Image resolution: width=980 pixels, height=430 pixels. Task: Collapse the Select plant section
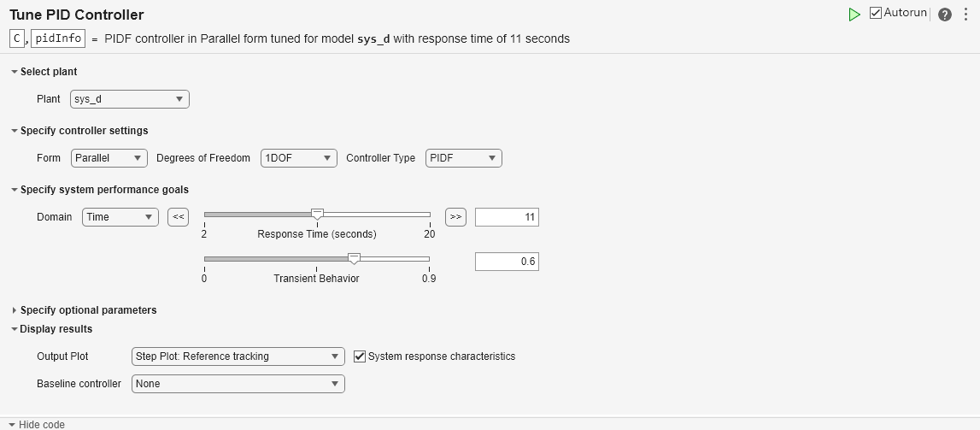pos(15,72)
